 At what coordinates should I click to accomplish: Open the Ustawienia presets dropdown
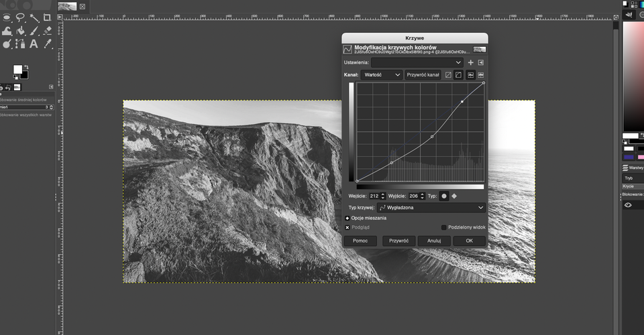tap(417, 62)
